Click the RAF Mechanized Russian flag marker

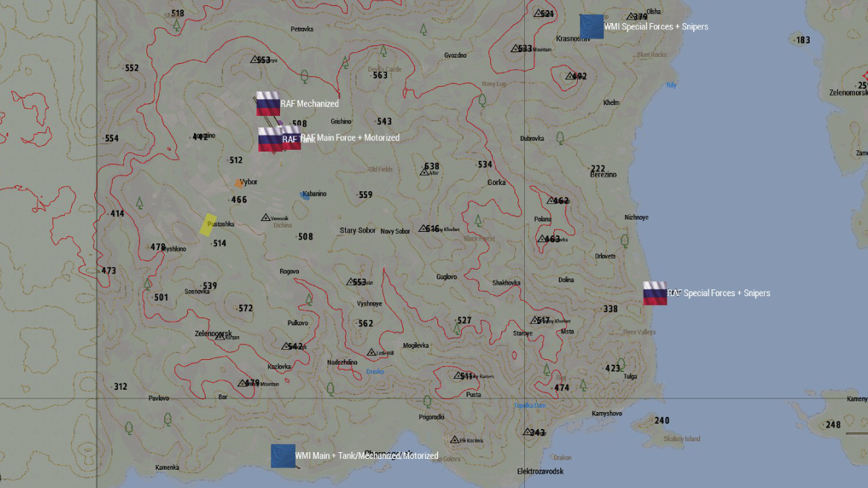268,104
